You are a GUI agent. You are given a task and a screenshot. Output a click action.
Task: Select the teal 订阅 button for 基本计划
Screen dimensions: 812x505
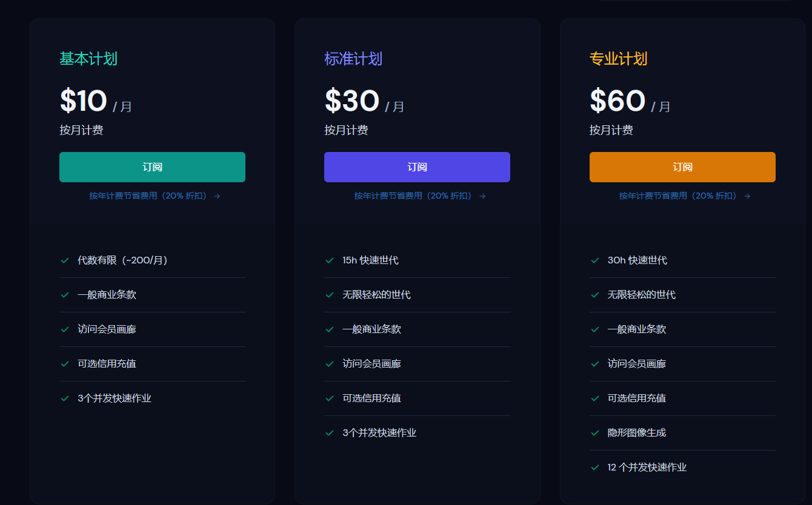point(152,167)
